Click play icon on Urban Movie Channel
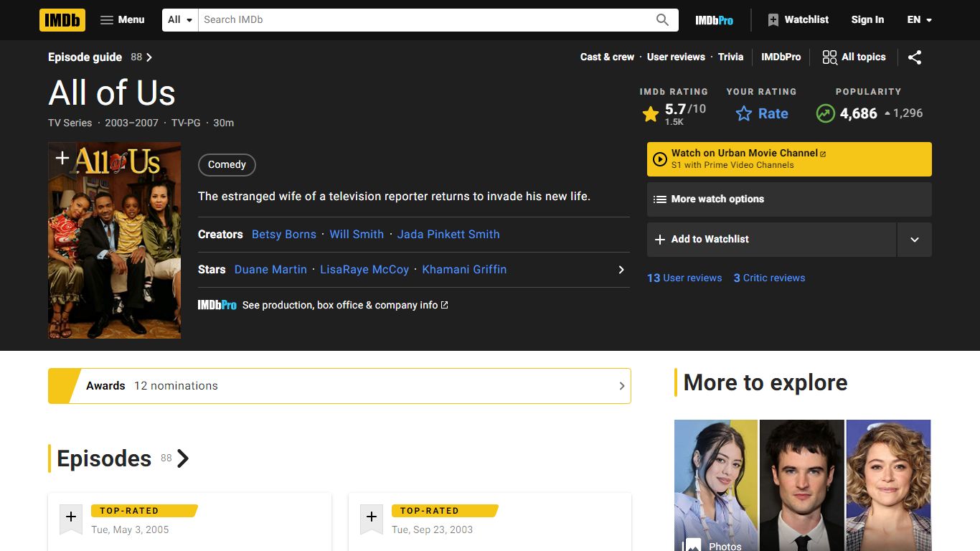The width and height of the screenshot is (980, 551). [660, 159]
